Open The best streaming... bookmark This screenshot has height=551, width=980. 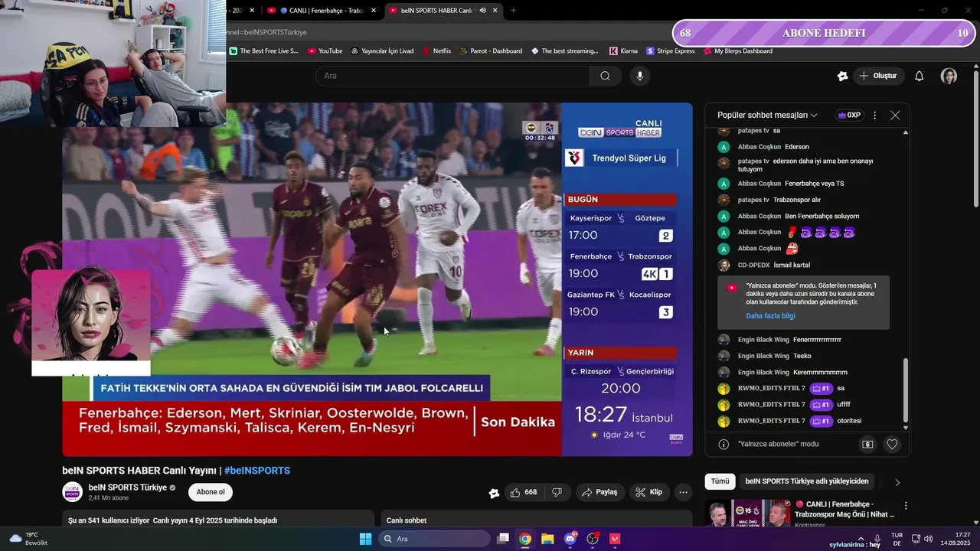pyautogui.click(x=564, y=51)
